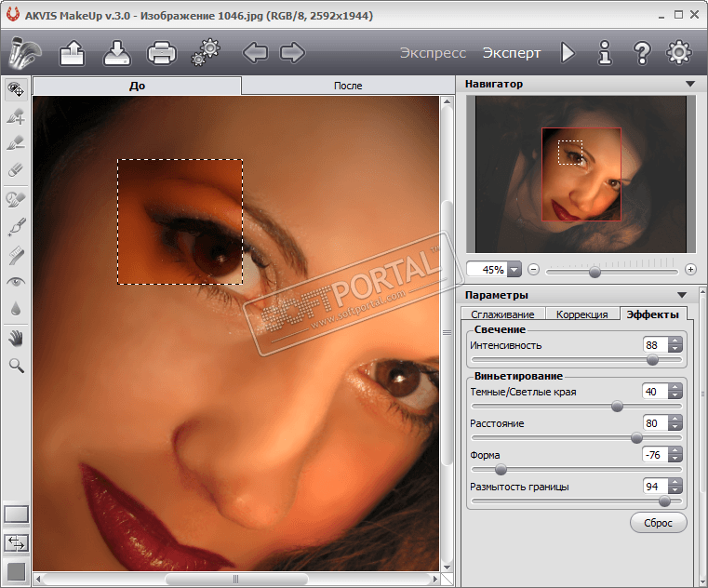Open the Сглаживание tab

(x=502, y=314)
